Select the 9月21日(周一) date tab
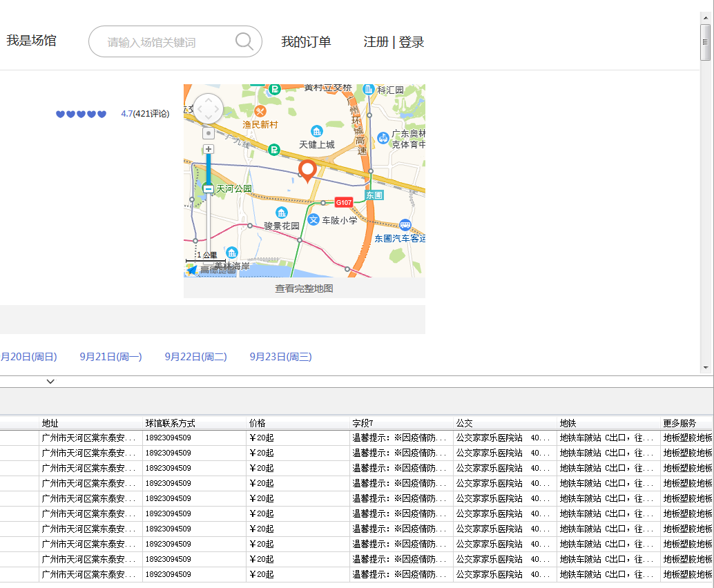Image resolution: width=714 pixels, height=588 pixels. click(x=110, y=357)
